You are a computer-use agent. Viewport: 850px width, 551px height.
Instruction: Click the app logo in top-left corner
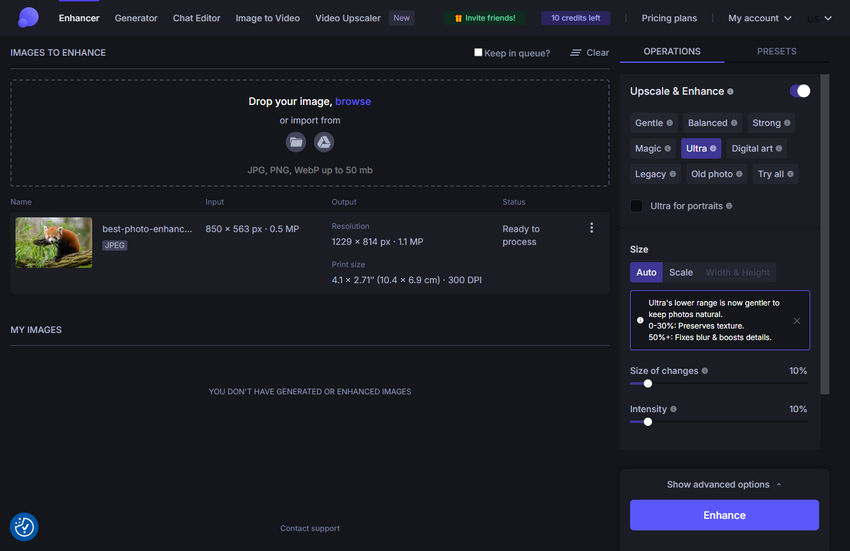(28, 17)
